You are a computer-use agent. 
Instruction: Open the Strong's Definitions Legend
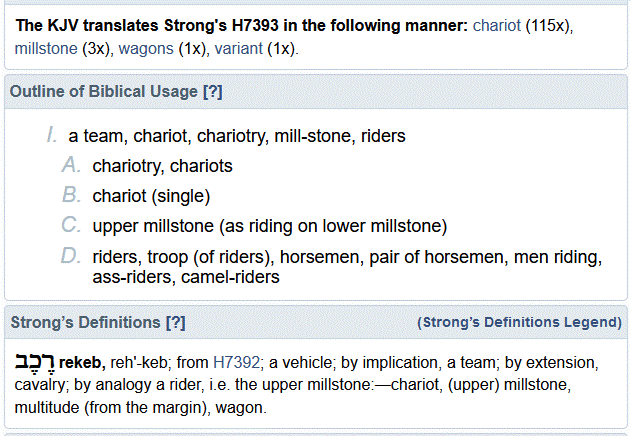(x=518, y=322)
